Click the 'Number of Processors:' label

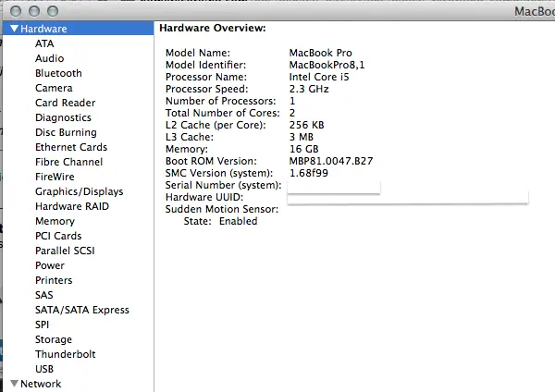pyautogui.click(x=220, y=101)
